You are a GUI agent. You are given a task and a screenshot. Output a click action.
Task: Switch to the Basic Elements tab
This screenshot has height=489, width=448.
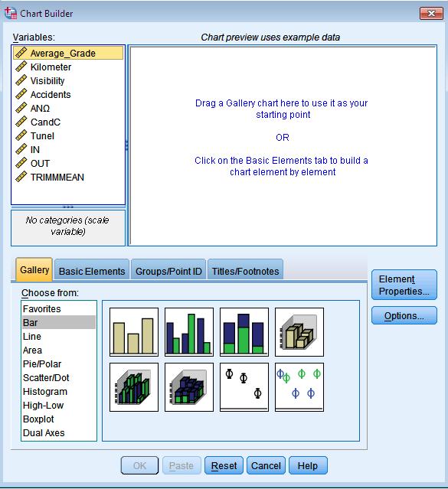coord(92,271)
